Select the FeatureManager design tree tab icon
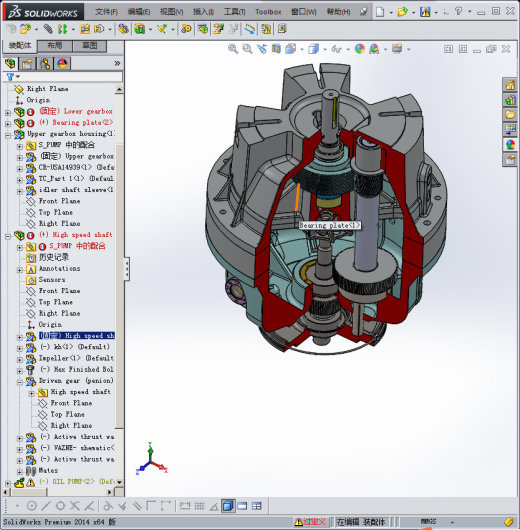 (10, 63)
